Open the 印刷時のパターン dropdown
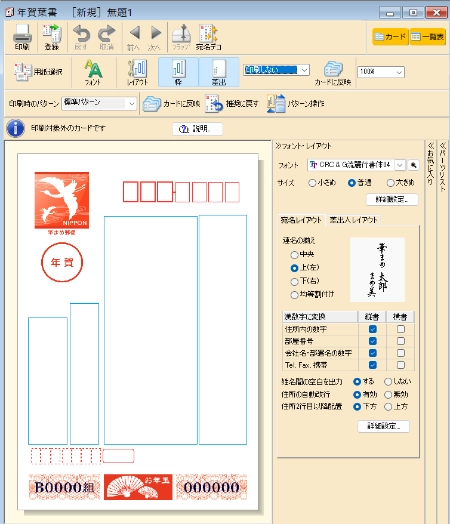 tap(99, 104)
